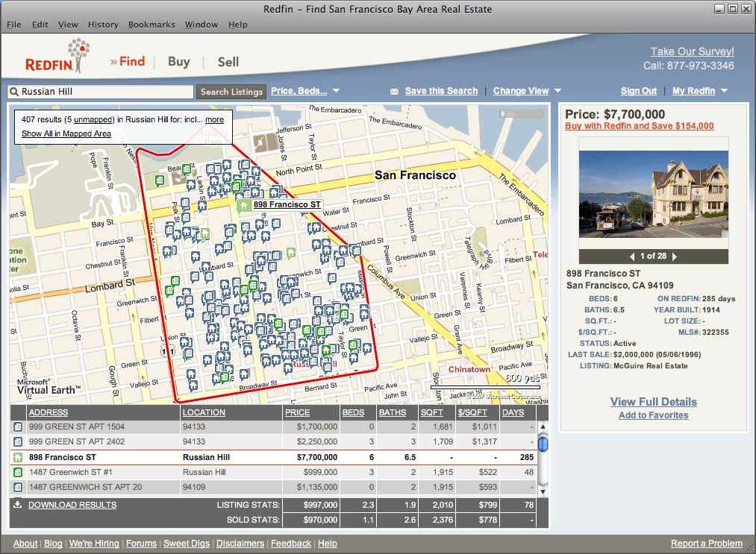Click the green icon for 1487 Greenwich ST #1
This screenshot has height=554, width=756.
point(18,473)
